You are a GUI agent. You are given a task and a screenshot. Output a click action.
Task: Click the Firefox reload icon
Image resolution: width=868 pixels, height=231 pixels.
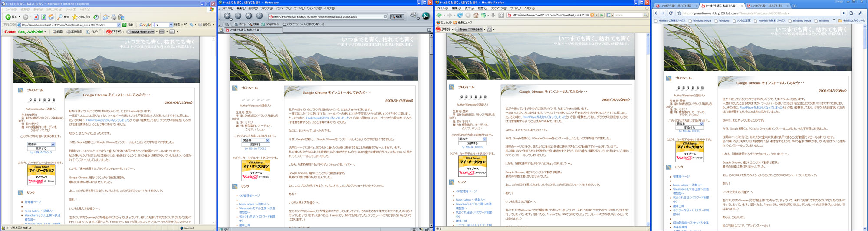[460, 15]
